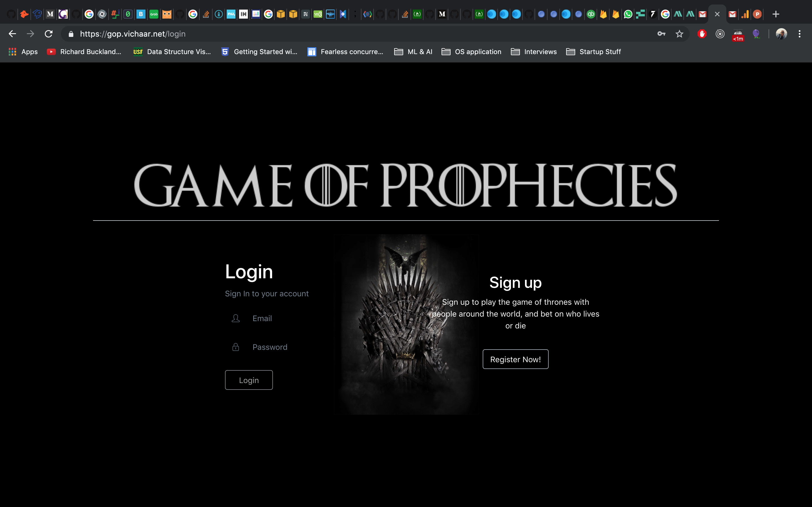812x507 pixels.
Task: Open a new tab with the plus button
Action: click(x=776, y=14)
